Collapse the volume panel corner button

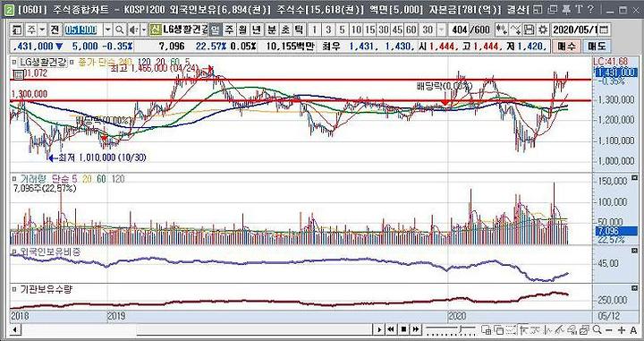(x=634, y=178)
